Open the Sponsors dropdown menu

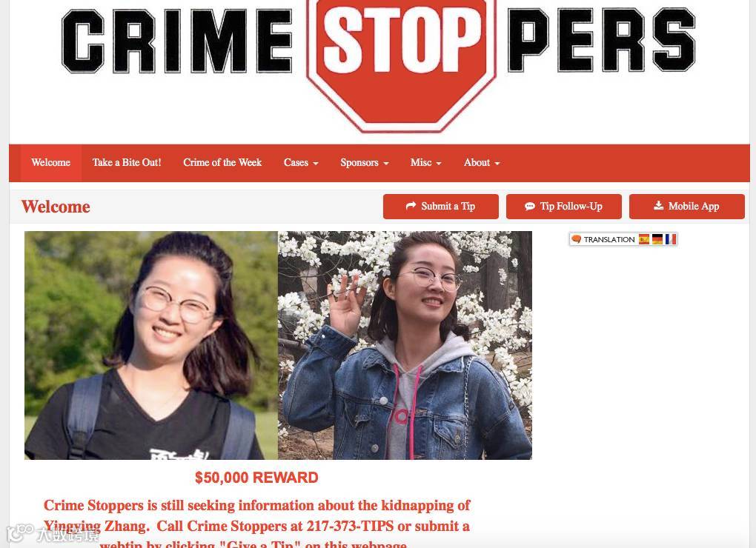pos(364,163)
